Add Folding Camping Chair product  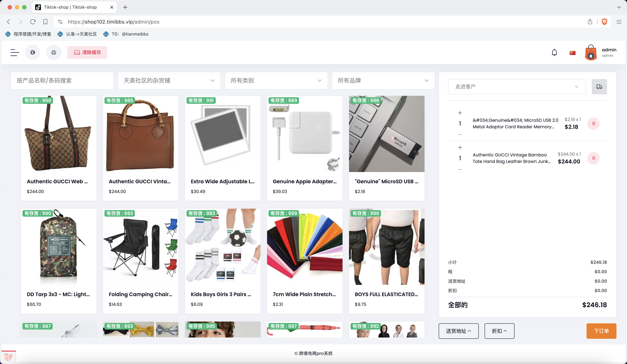pyautogui.click(x=141, y=261)
